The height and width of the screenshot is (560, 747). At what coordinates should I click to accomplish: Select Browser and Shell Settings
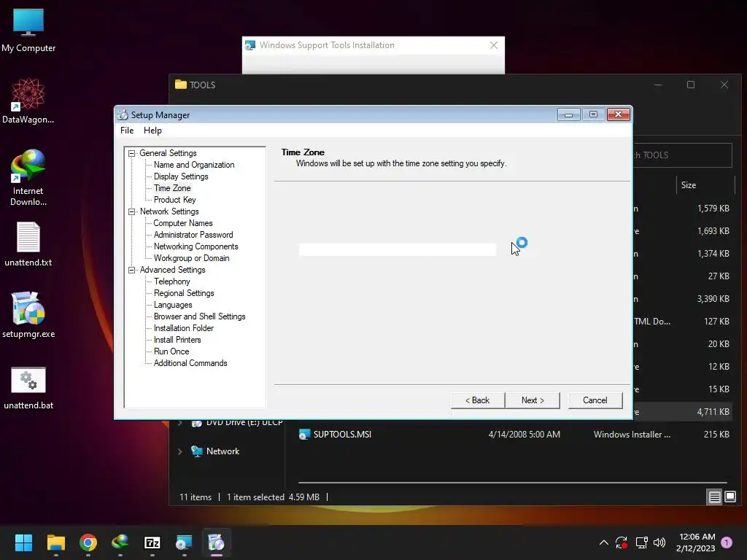coord(200,316)
